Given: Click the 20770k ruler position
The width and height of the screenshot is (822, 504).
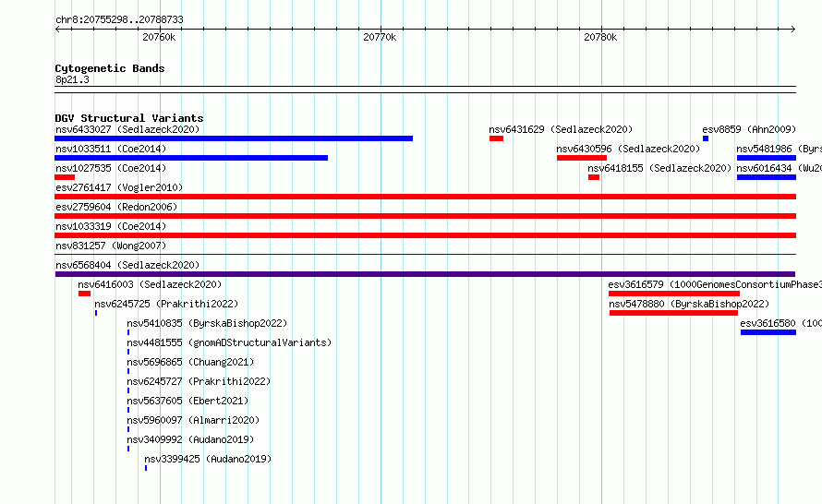Looking at the screenshot, I should [381, 37].
